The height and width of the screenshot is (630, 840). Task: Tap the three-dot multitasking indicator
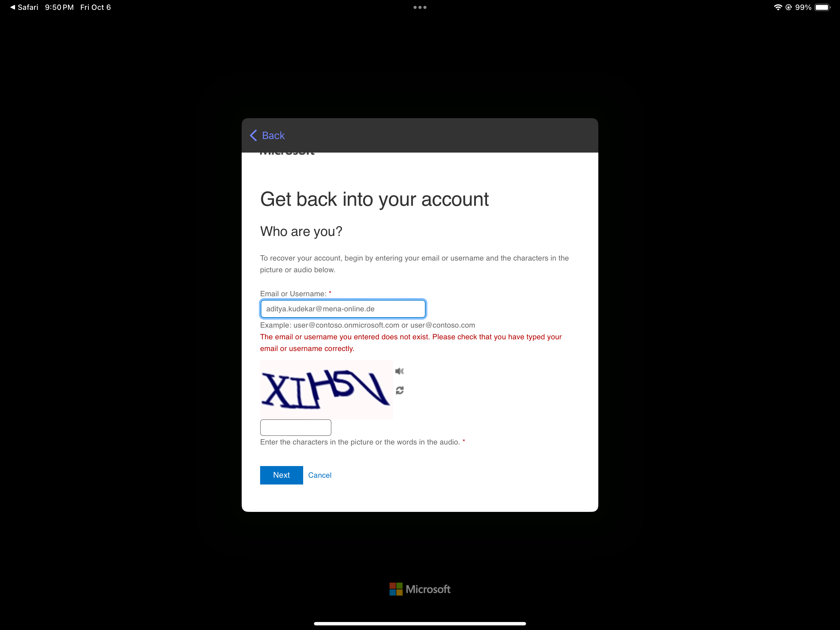click(x=420, y=7)
